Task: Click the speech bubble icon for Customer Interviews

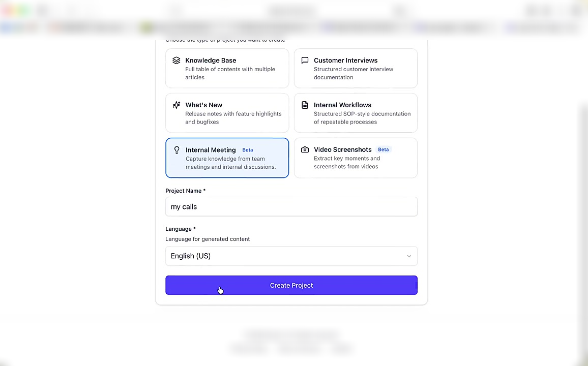Action: click(305, 60)
